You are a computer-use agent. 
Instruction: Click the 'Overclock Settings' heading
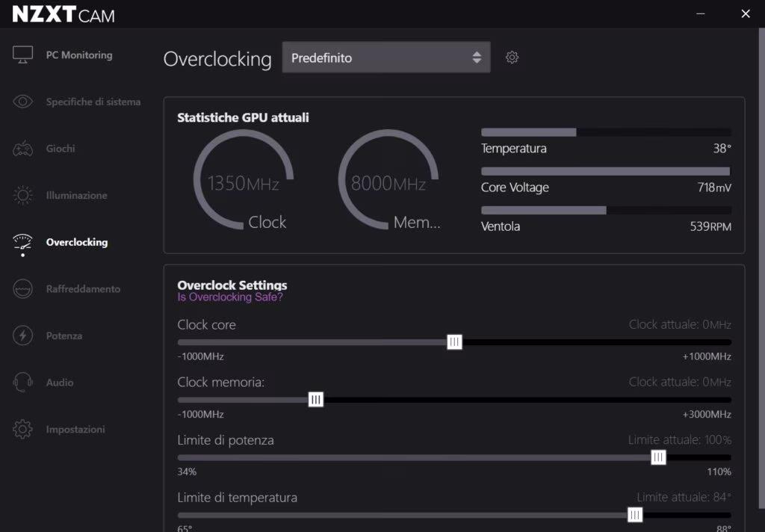tap(232, 285)
